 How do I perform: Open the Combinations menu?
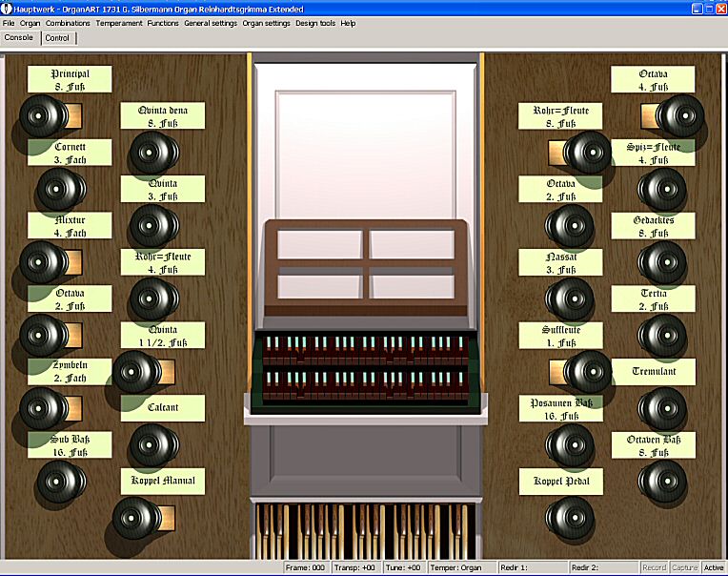(68, 23)
